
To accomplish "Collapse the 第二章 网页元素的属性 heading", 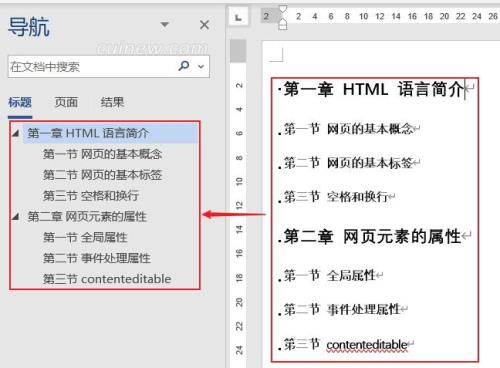I will point(15,216).
